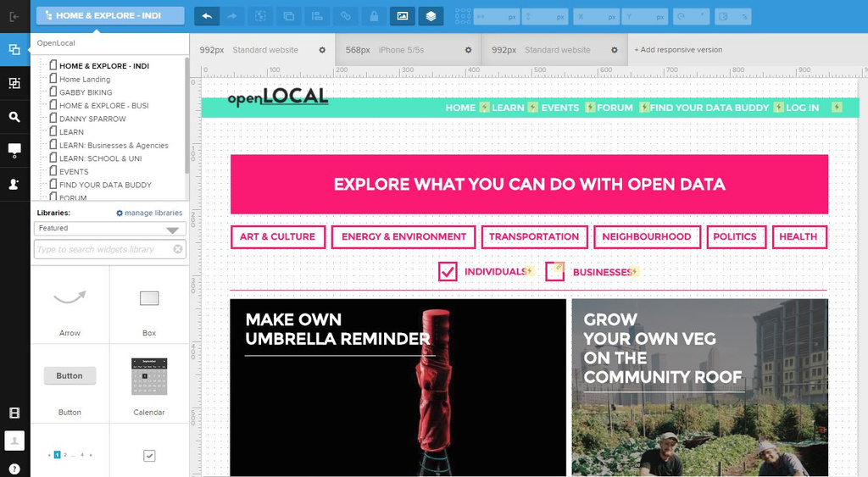Click the link badge on the BUSINESSES checkbox
The height and width of the screenshot is (477, 868).
coord(559,267)
